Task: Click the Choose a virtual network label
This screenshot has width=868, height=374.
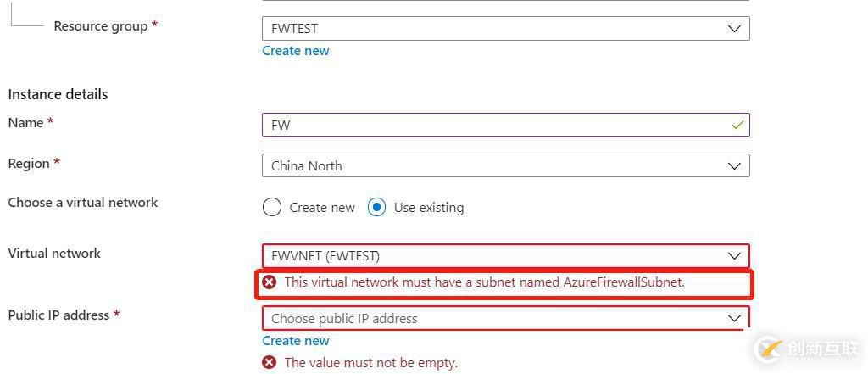Action: click(83, 203)
